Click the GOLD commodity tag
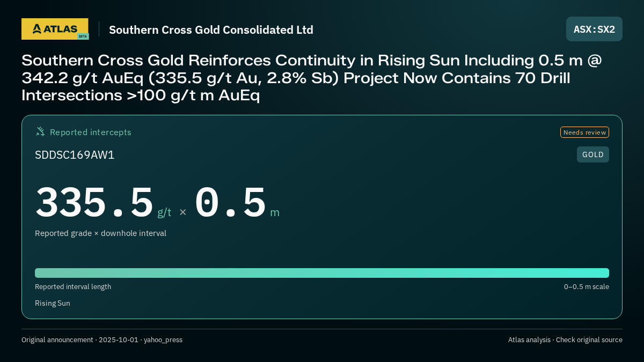 coord(593,154)
